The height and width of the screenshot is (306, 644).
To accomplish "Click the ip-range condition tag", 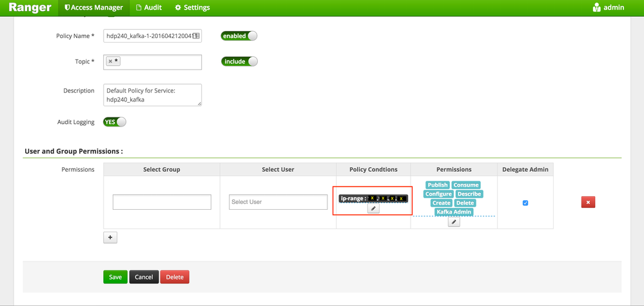I will [x=373, y=198].
